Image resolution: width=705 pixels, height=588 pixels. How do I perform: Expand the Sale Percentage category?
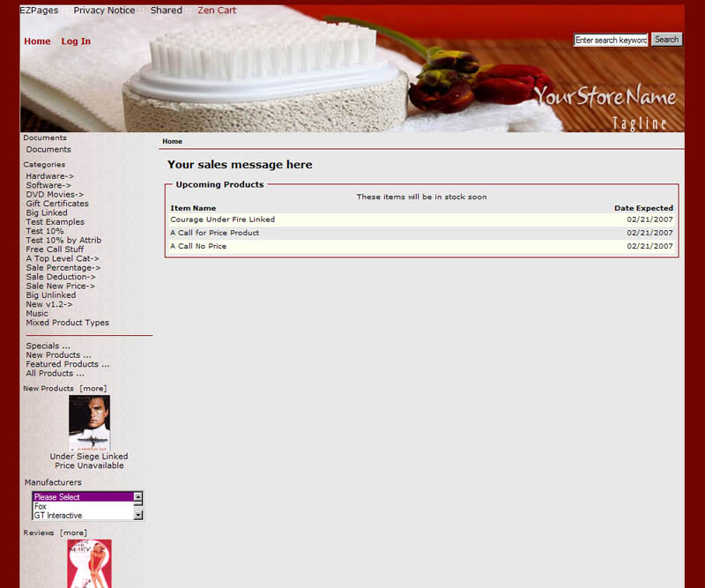coord(63,268)
